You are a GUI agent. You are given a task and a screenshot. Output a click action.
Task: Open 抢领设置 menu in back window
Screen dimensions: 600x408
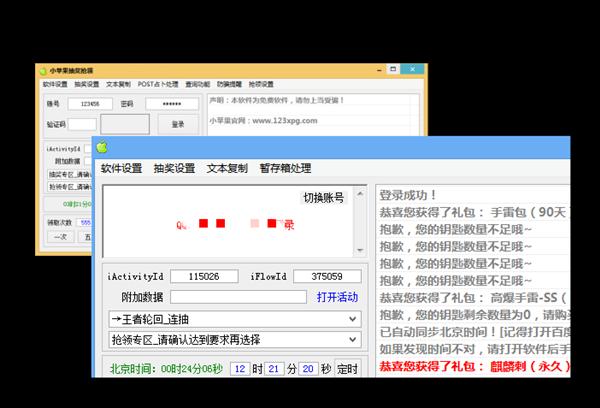(x=261, y=84)
